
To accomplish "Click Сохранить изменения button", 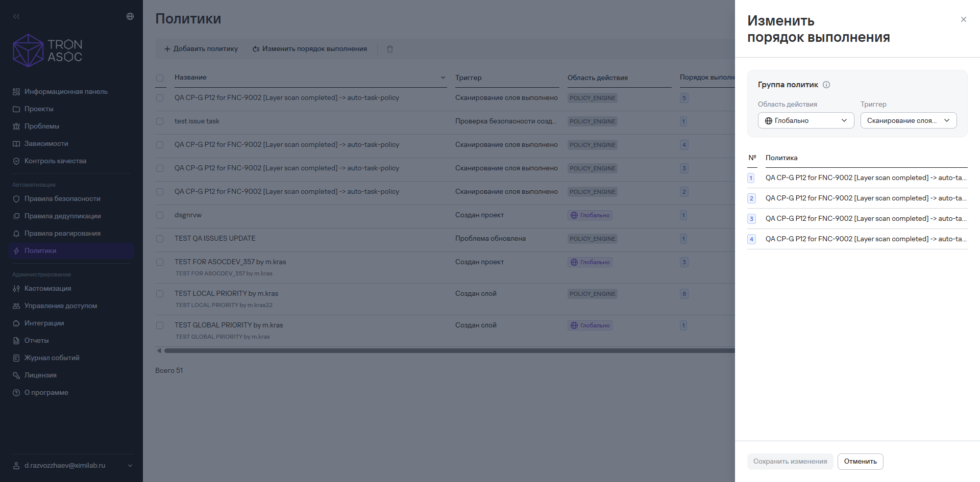I will click(x=790, y=462).
